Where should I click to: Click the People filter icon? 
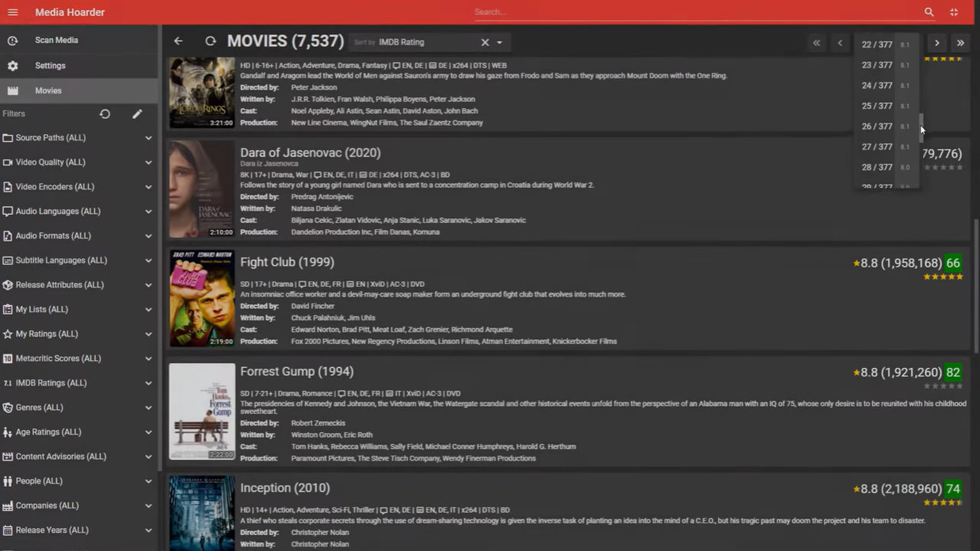click(8, 481)
